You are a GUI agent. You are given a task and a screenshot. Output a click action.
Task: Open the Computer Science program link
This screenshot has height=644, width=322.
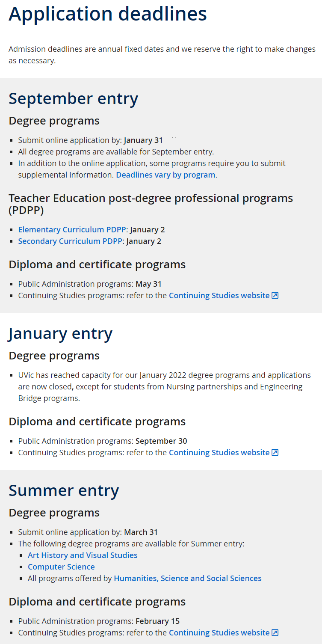coord(61,567)
